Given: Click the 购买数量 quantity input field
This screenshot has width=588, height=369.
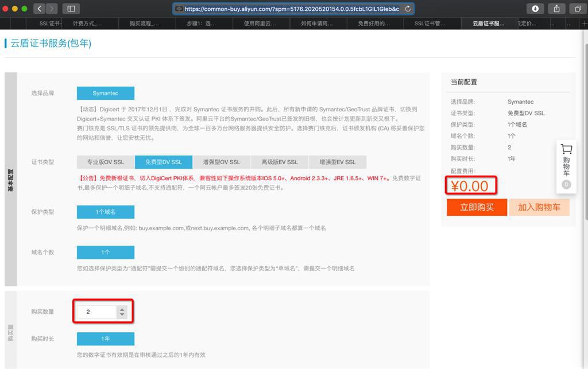Looking at the screenshot, I should coord(96,312).
